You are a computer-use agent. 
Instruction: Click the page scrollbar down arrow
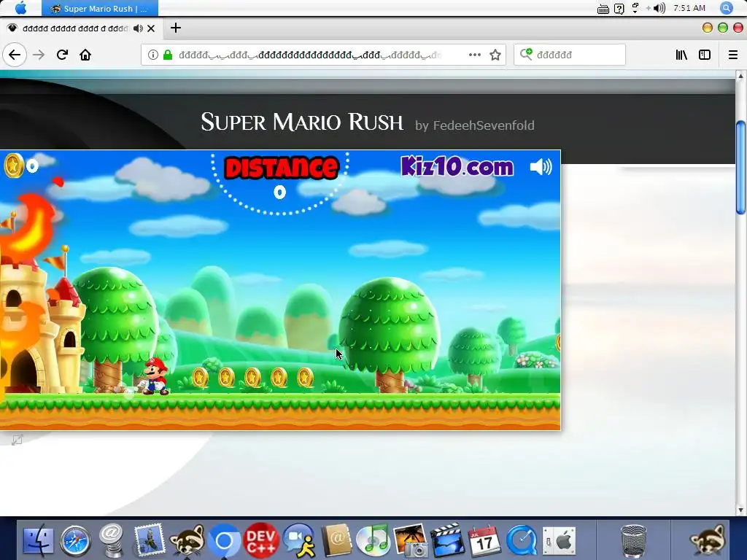coord(741,510)
